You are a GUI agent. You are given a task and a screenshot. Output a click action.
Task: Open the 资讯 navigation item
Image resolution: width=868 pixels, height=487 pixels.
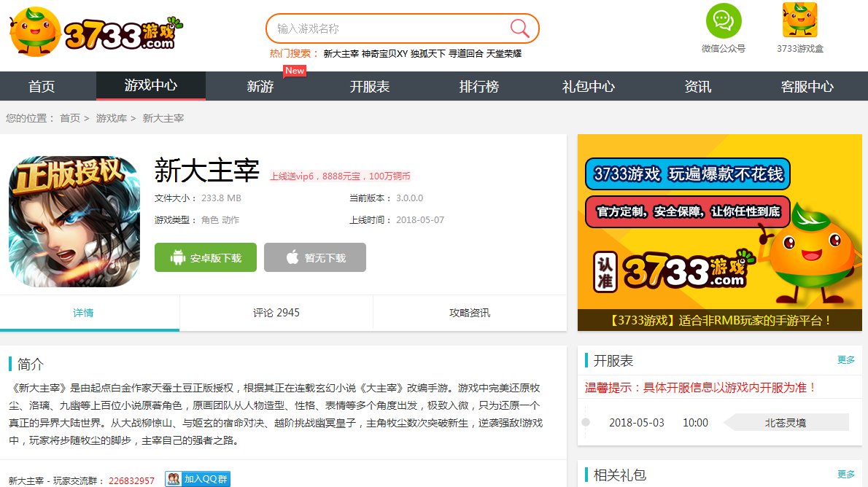point(697,86)
